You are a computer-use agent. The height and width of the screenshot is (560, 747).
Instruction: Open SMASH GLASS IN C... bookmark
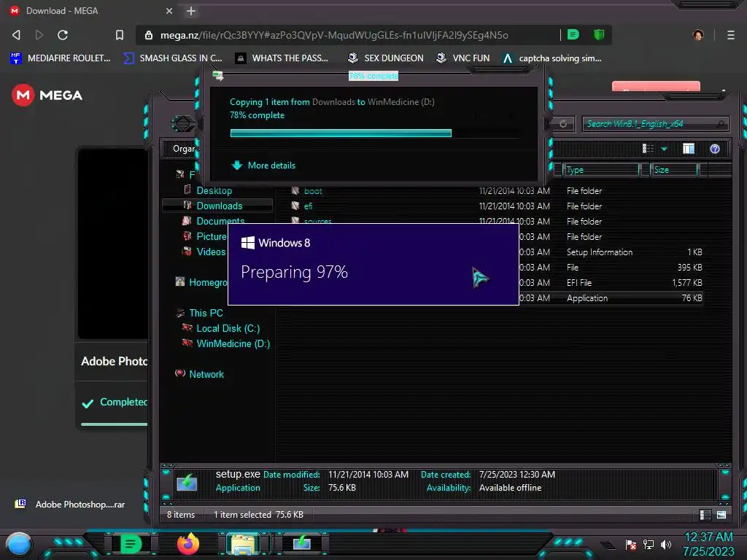[173, 58]
